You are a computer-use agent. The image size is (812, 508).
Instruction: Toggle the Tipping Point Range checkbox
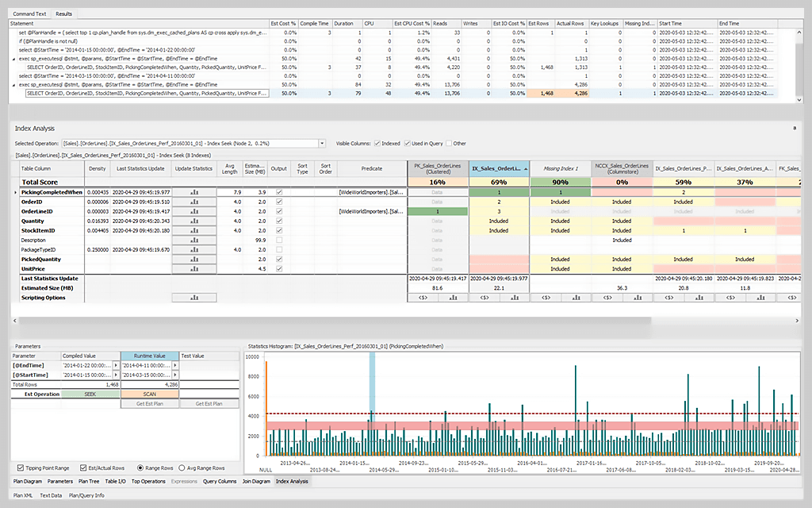pyautogui.click(x=20, y=468)
